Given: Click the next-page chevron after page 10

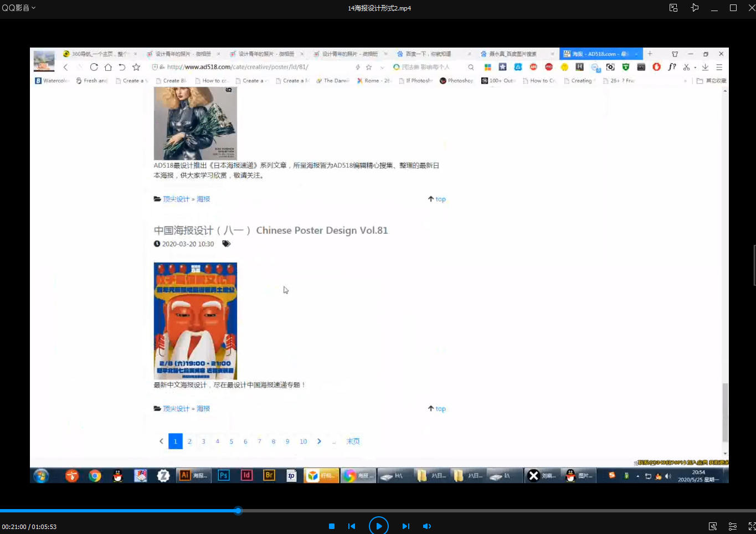Looking at the screenshot, I should click(x=319, y=441).
